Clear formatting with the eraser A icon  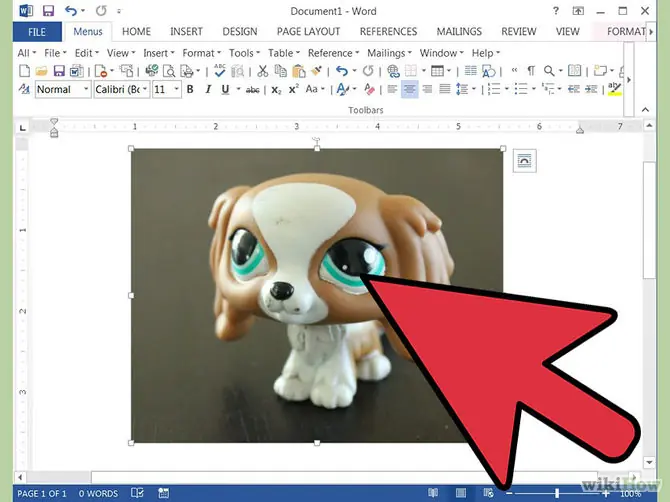[x=369, y=89]
